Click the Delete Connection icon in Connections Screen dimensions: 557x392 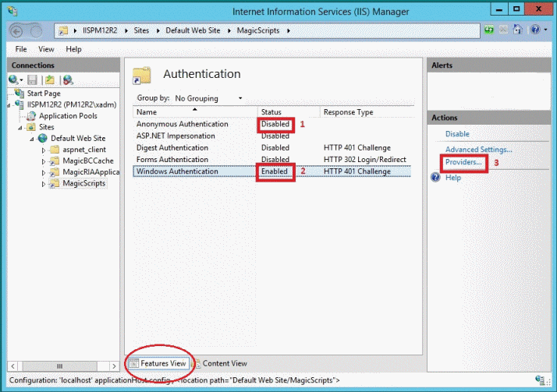(68, 80)
